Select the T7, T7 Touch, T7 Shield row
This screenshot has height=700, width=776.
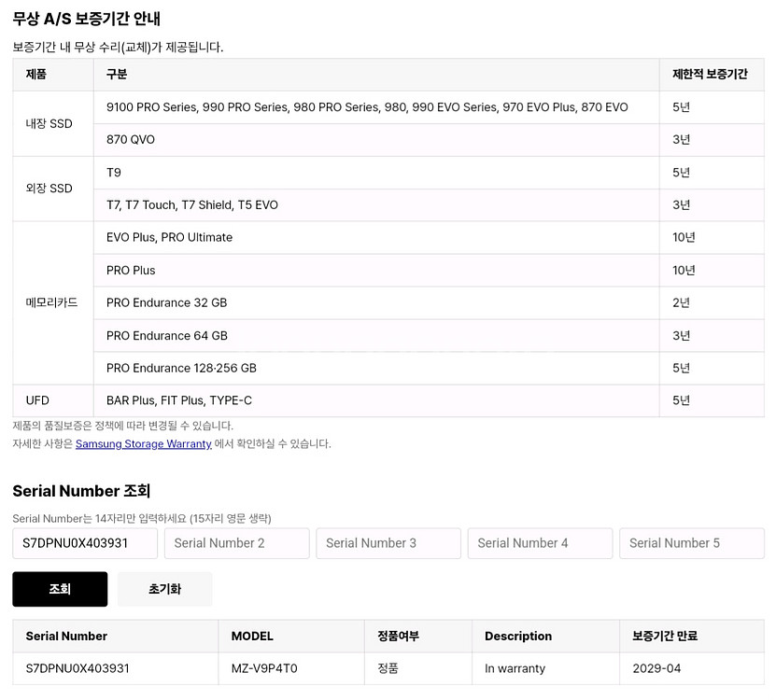(x=192, y=204)
